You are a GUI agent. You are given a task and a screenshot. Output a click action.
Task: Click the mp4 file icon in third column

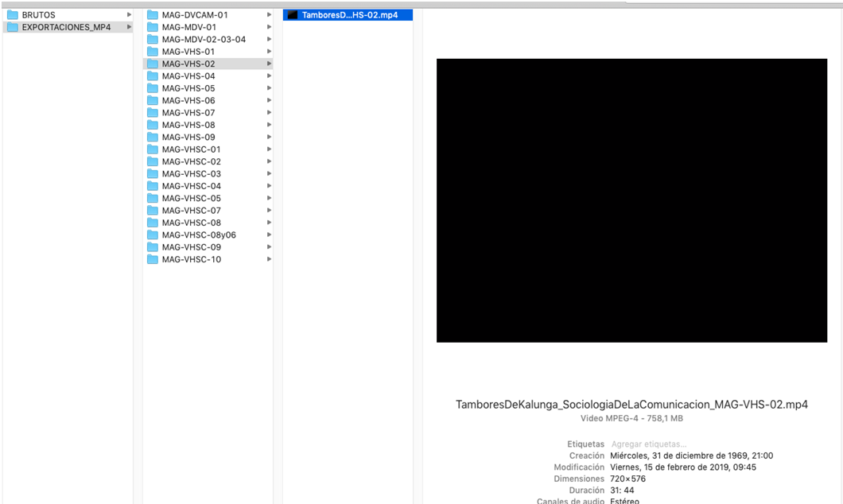pos(292,15)
